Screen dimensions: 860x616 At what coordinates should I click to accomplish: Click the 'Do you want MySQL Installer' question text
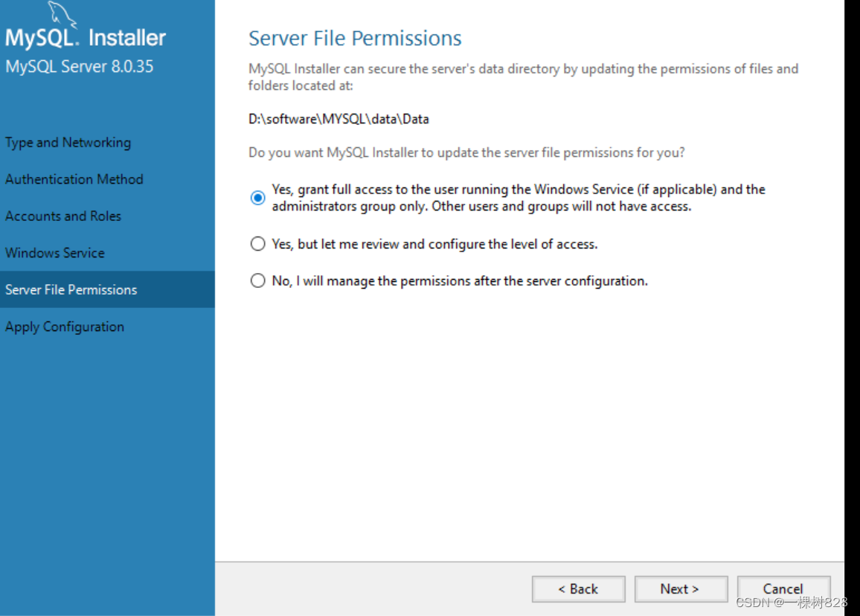click(466, 153)
